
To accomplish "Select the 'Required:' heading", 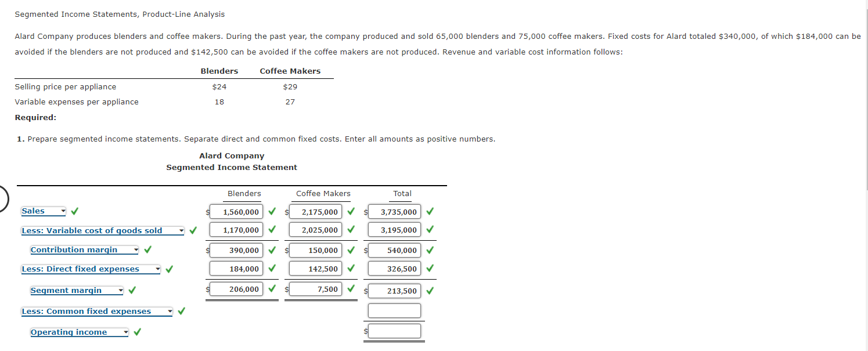I will click(x=35, y=117).
